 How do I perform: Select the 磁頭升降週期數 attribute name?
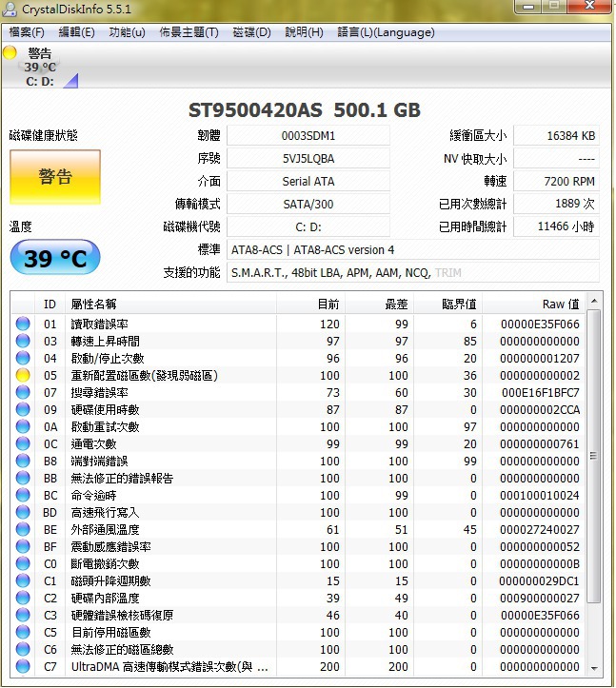click(111, 580)
